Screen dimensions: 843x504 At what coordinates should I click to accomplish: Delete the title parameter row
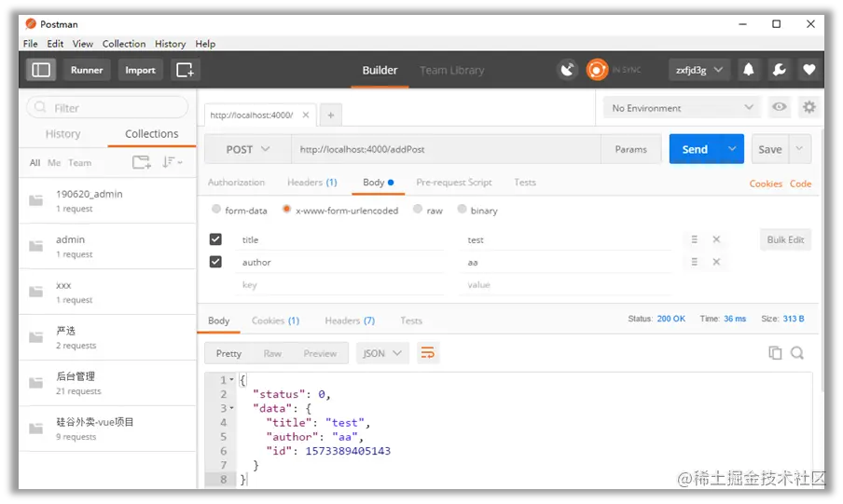(x=716, y=239)
